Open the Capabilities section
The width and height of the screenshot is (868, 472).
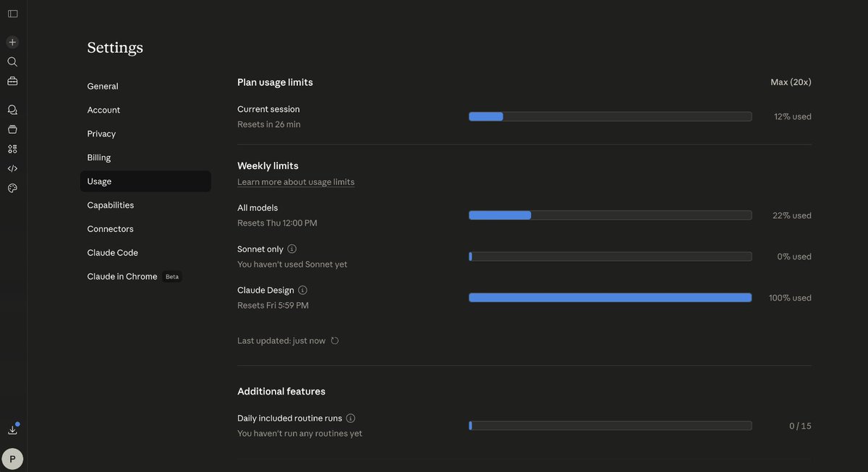click(x=145, y=205)
